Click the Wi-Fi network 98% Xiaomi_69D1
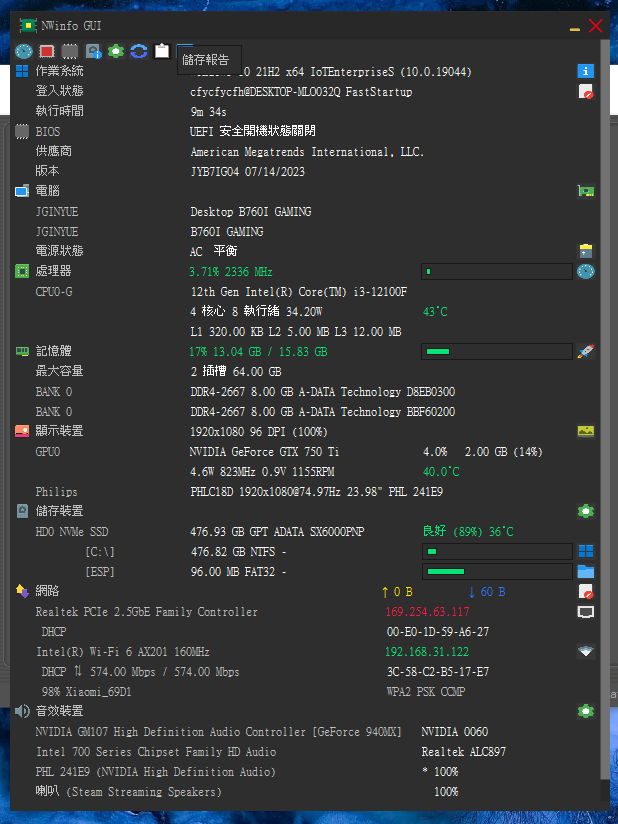This screenshot has height=824, width=618. pyautogui.click(x=86, y=692)
